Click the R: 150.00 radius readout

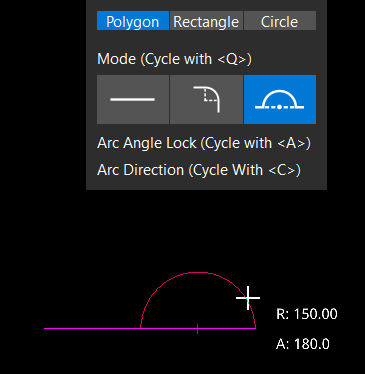click(x=307, y=314)
